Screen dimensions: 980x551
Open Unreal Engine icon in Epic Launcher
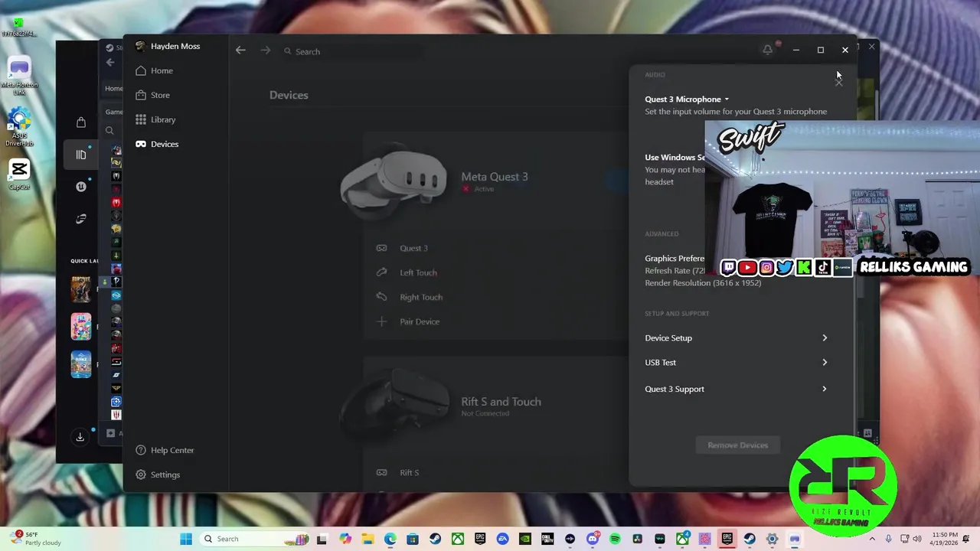(x=81, y=187)
